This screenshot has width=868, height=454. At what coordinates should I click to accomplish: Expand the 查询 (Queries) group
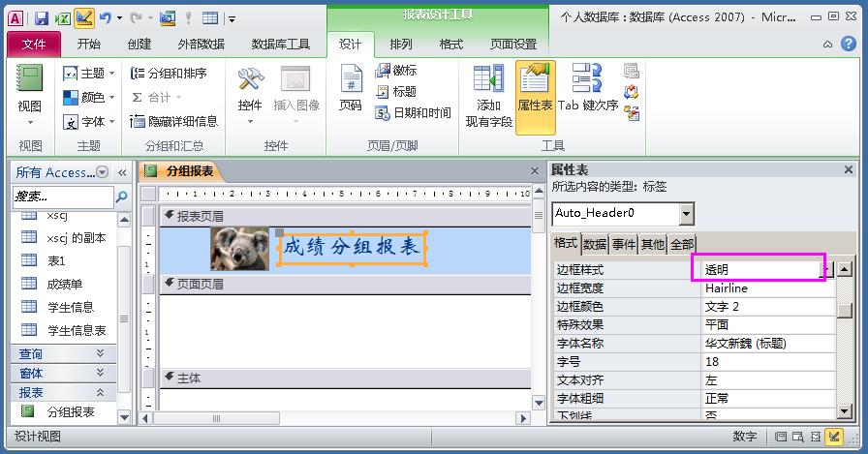pyautogui.click(x=64, y=353)
